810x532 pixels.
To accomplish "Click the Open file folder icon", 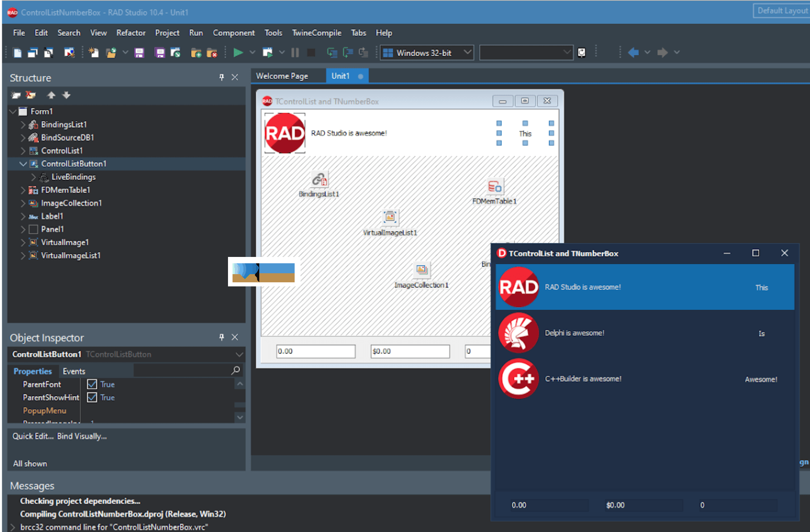I will click(x=111, y=53).
